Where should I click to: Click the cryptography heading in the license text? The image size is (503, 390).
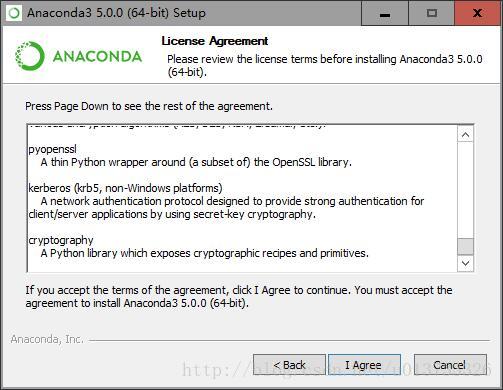61,240
